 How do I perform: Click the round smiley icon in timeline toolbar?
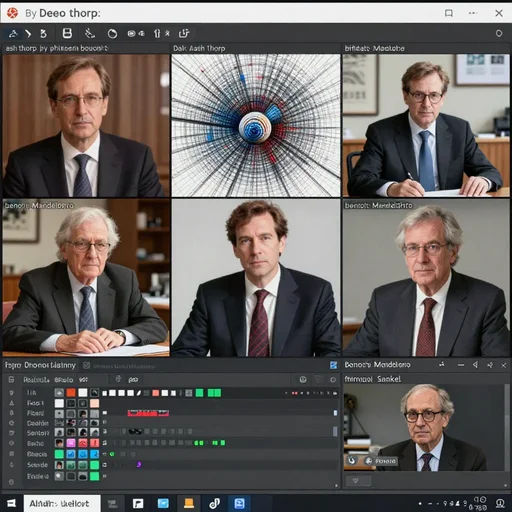(303, 379)
